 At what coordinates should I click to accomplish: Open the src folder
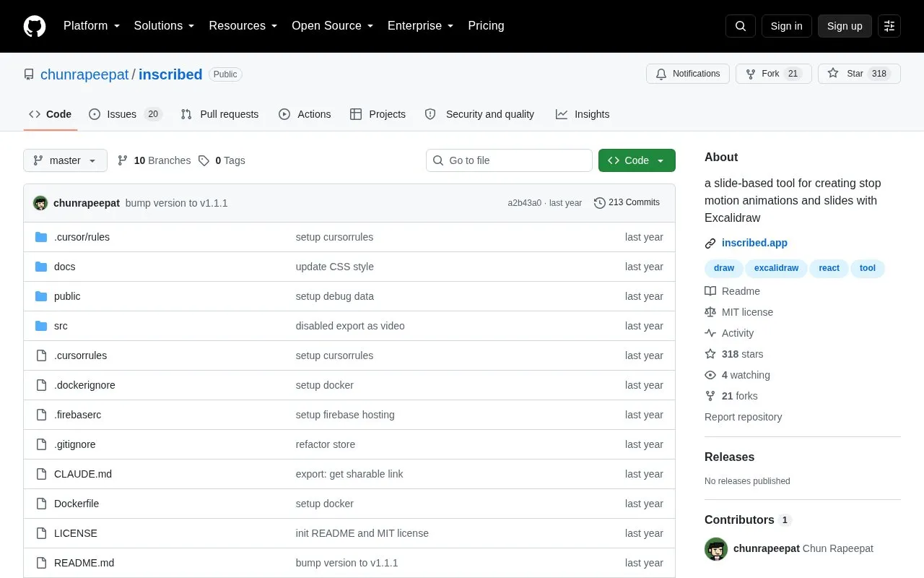click(61, 326)
